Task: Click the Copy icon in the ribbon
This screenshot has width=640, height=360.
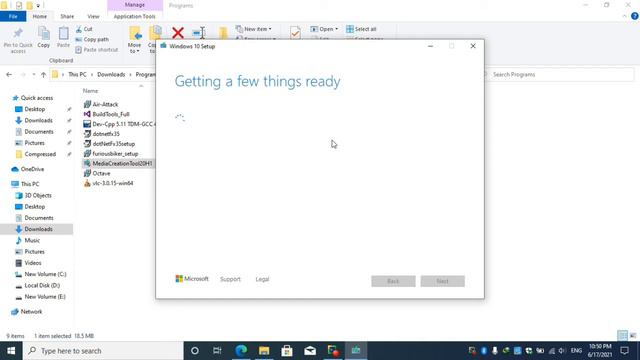Action: coord(44,33)
